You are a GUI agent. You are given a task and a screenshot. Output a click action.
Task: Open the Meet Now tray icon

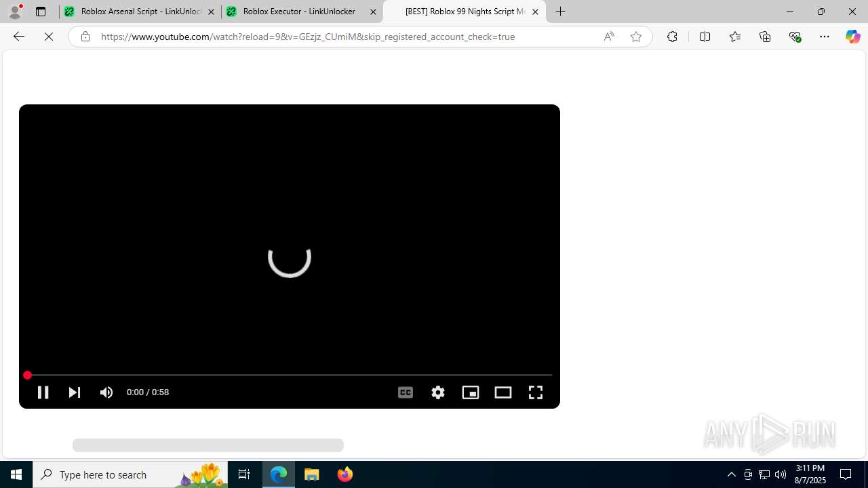(748, 474)
